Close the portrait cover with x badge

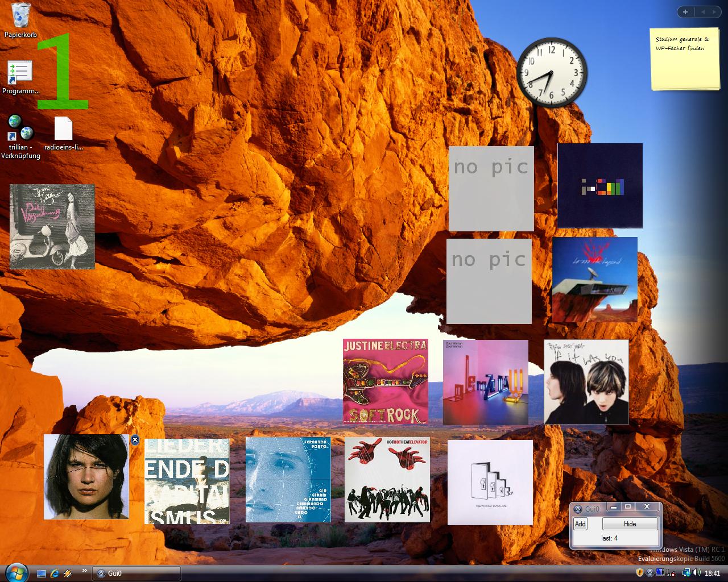pyautogui.click(x=135, y=439)
